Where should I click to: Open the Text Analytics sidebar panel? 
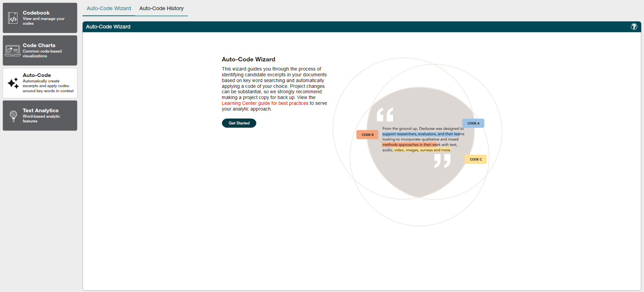[x=40, y=116]
